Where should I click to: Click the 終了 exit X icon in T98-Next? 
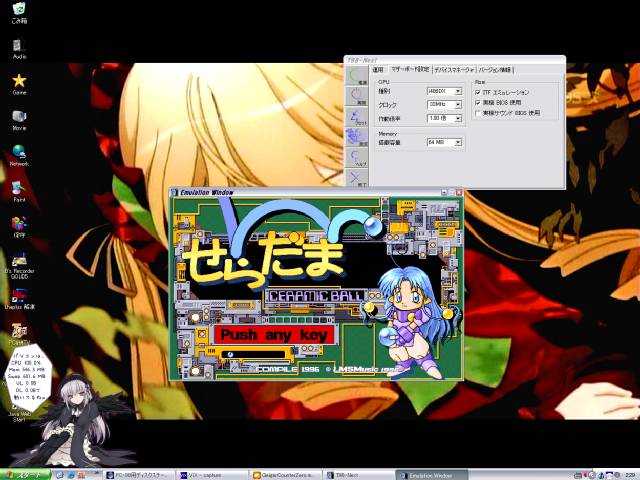click(x=357, y=178)
